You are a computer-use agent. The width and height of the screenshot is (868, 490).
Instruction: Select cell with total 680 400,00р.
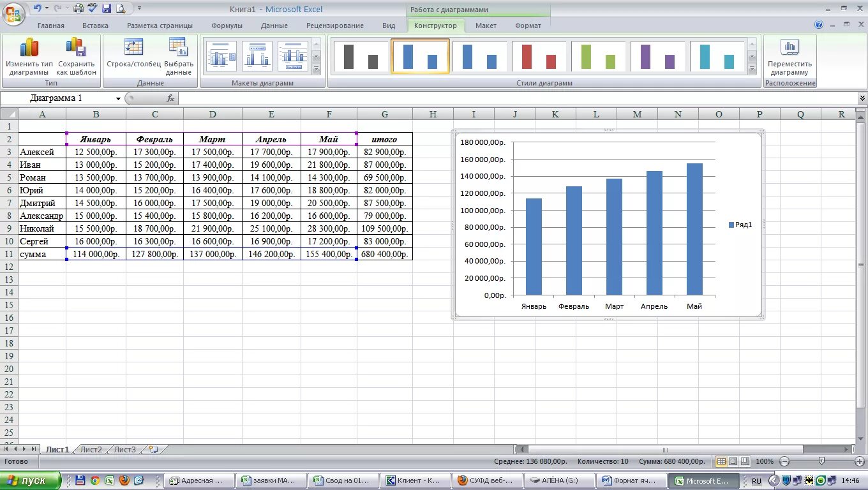pos(385,254)
